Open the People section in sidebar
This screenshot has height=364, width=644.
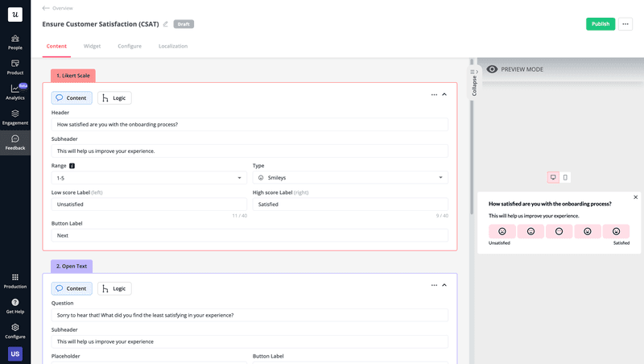tap(15, 41)
